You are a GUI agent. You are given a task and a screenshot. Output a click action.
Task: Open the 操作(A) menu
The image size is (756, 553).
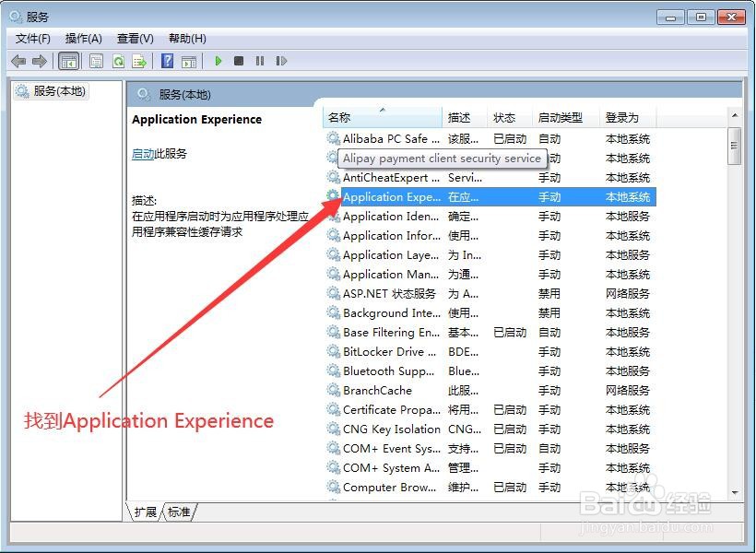pos(83,38)
